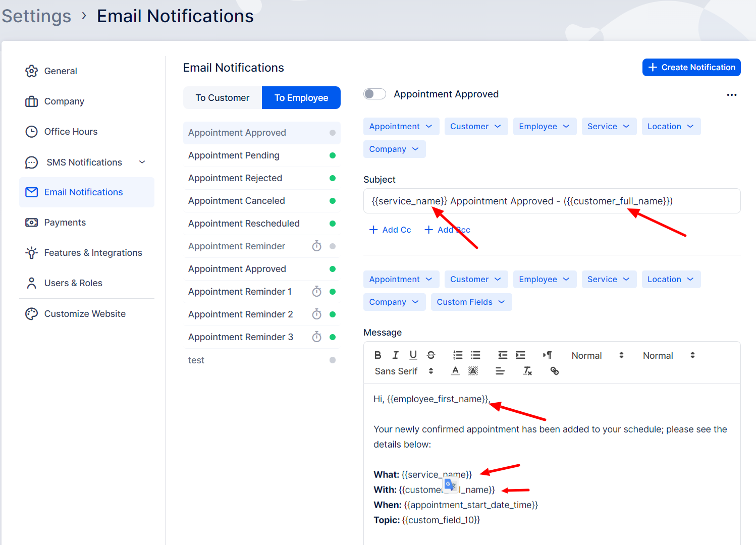Open subject Appointment variables dropdown

pos(401,126)
